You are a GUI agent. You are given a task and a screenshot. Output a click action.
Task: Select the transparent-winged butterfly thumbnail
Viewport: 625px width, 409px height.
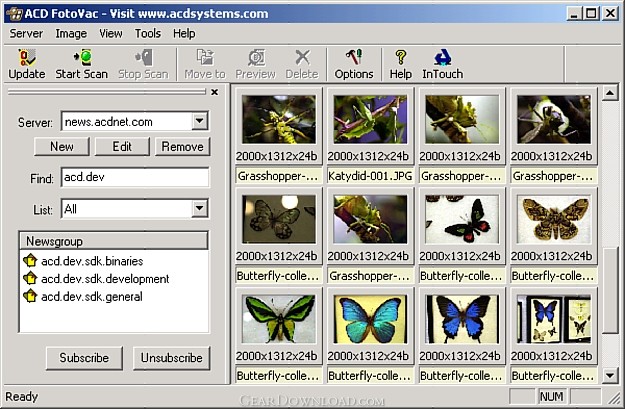point(279,219)
